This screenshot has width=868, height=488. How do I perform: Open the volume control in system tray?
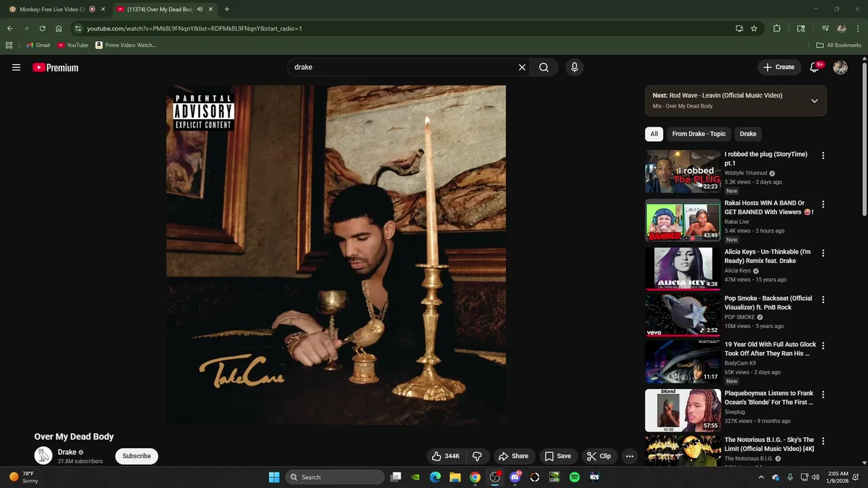click(815, 477)
